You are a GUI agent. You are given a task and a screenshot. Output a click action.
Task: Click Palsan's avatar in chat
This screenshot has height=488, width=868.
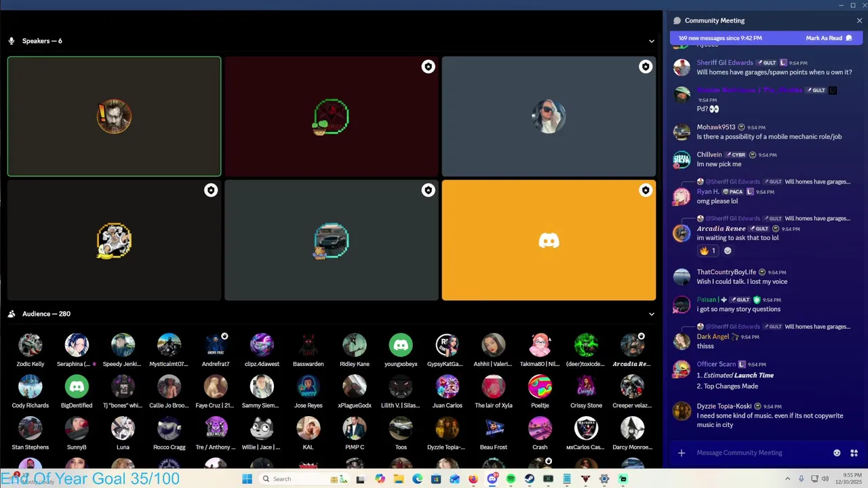click(x=682, y=305)
